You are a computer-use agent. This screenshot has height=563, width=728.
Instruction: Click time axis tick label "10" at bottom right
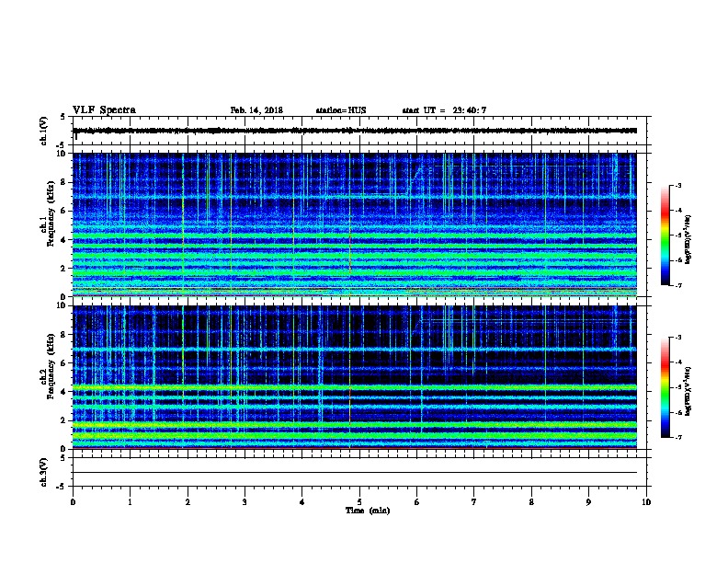click(646, 502)
